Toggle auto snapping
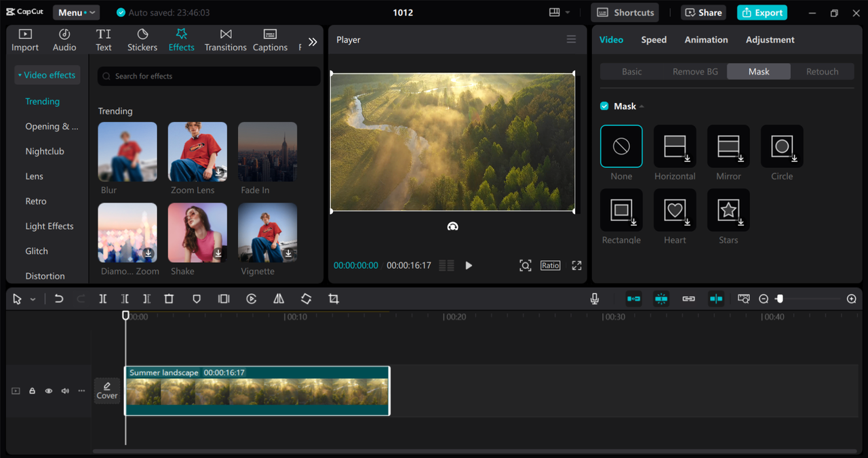 pos(661,299)
